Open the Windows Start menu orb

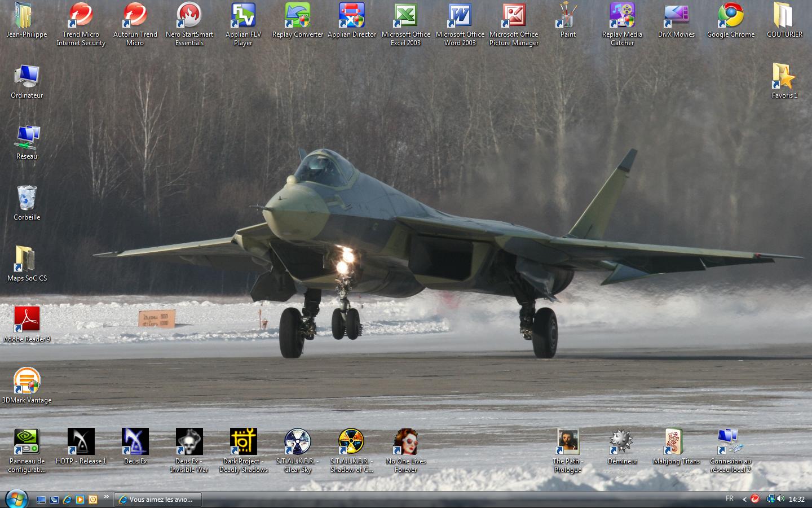point(16,498)
